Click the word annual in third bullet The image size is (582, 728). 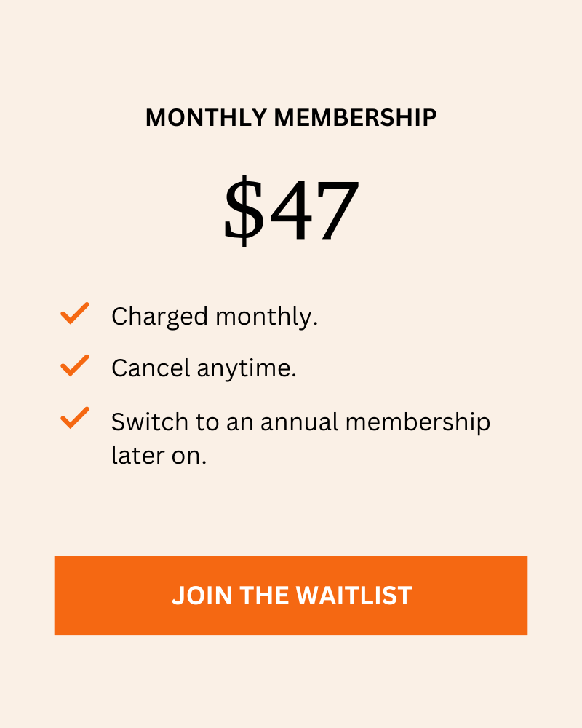pyautogui.click(x=300, y=422)
